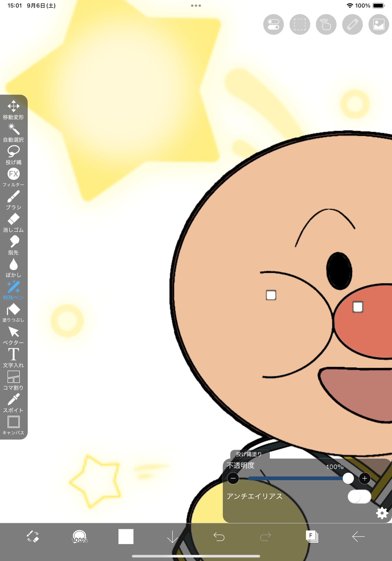Toggle the アンチエイリアス switch
392x561 pixels.
(359, 497)
